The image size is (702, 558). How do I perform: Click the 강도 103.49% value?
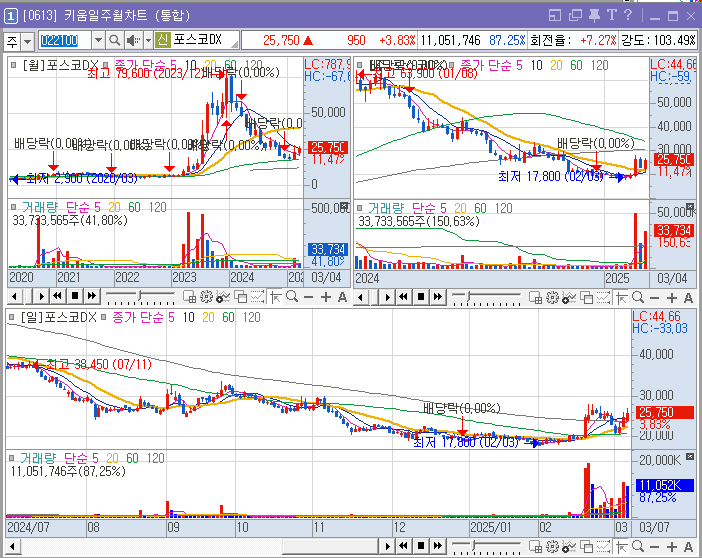point(674,41)
